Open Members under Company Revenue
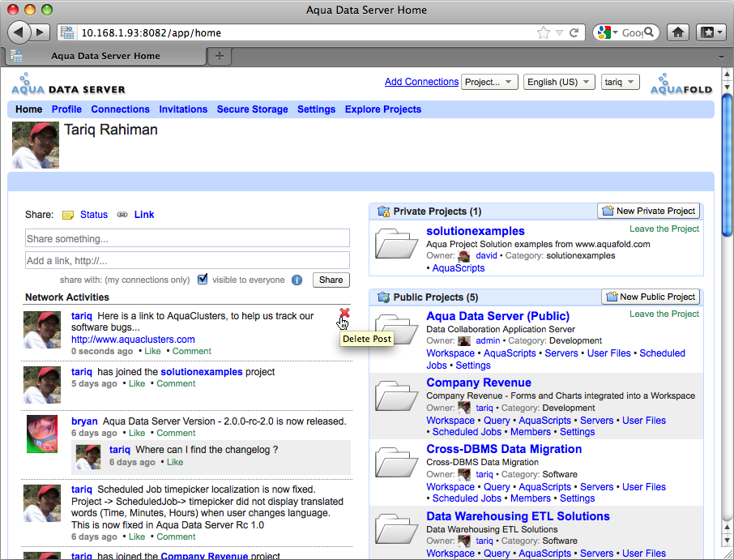Viewport: 734px width, 560px height. click(x=531, y=432)
